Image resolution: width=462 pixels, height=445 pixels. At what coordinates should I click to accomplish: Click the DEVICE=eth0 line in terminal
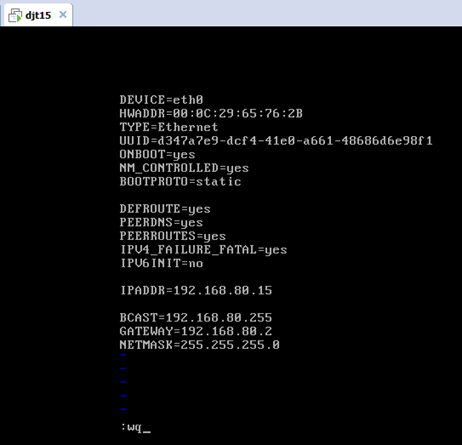(161, 100)
